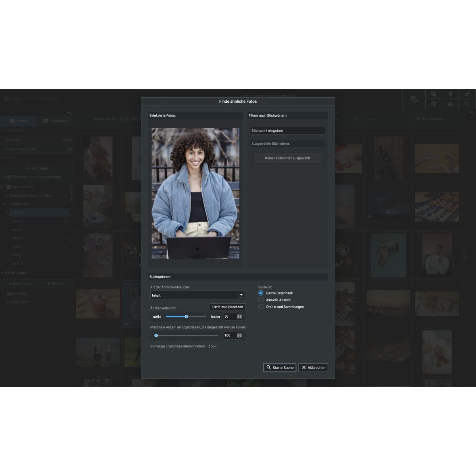Click the magnifier icon on Starte Suche
This screenshot has height=476, width=476.
269,367
